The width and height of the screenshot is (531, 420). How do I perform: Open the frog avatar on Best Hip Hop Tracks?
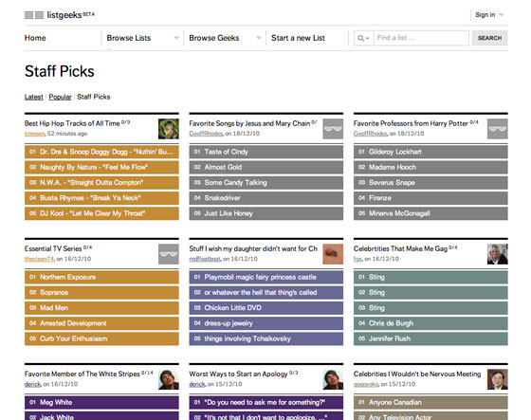point(169,129)
